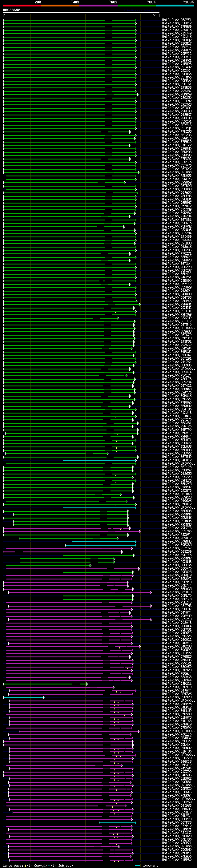The image size is (197, 868).
Task: Pick label UniRef100_P30175
Action: 177,162
